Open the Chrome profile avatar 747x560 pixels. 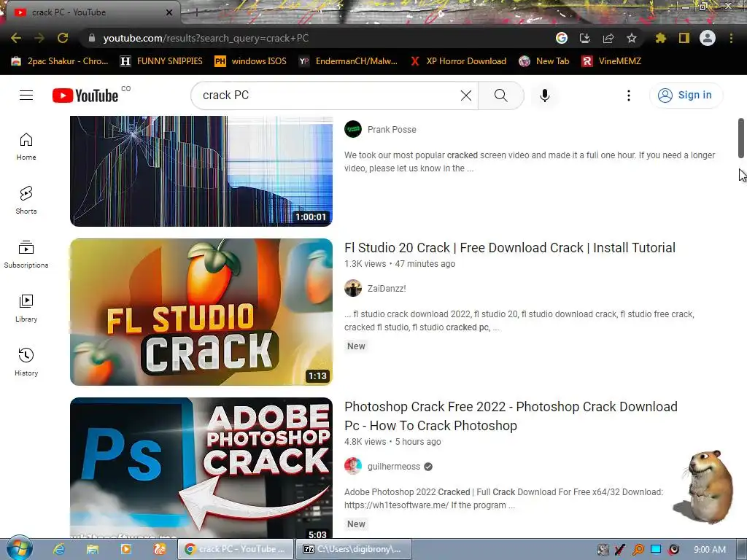coord(708,38)
